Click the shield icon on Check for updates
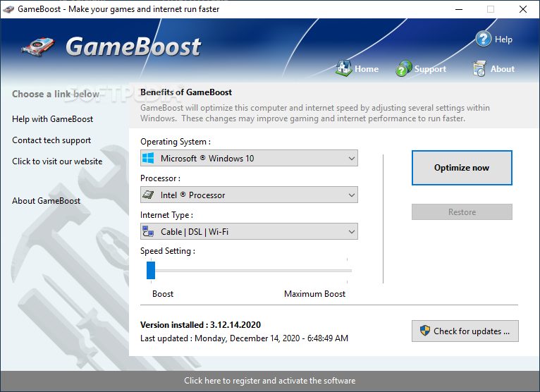Viewport: 540px width, 392px height. (x=425, y=331)
